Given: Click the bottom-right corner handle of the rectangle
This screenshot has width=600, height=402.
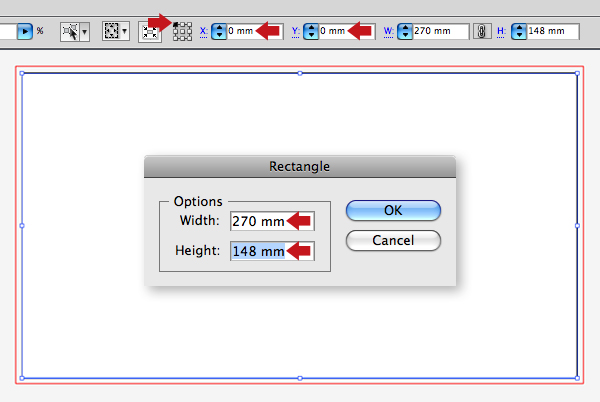Looking at the screenshot, I should pos(577,378).
